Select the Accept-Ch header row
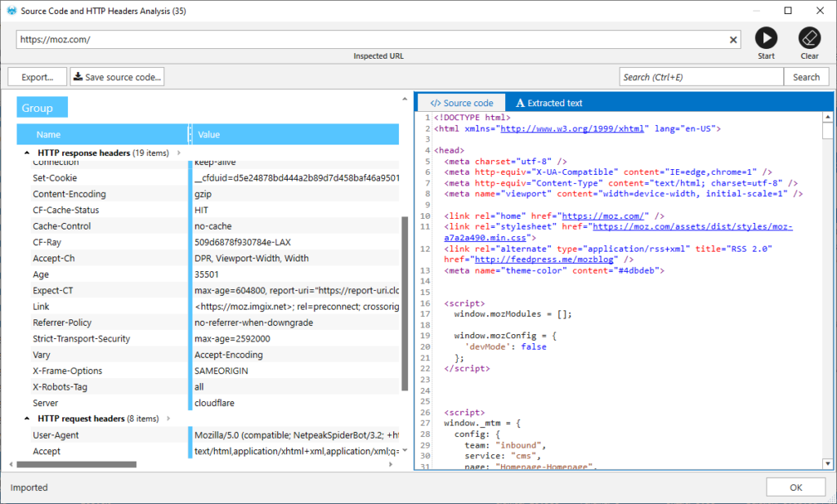The height and width of the screenshot is (504, 837). click(x=215, y=258)
